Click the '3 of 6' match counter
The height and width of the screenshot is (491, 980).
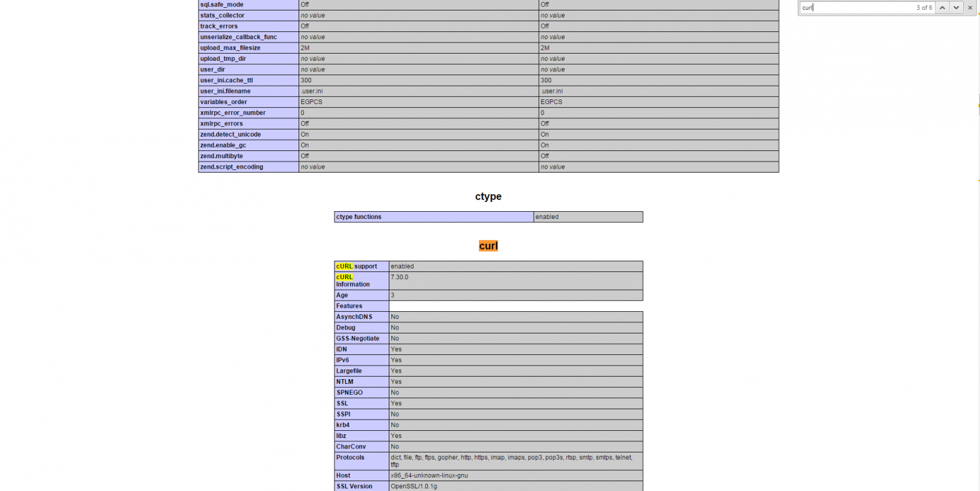924,7
